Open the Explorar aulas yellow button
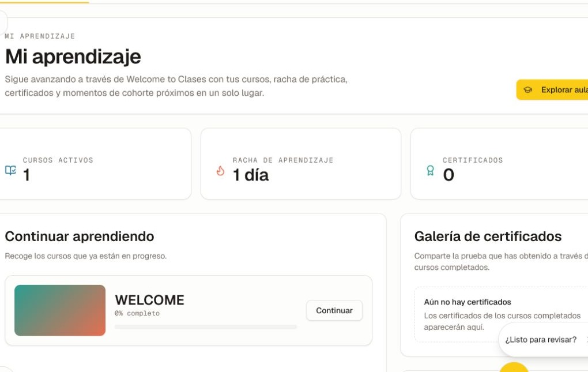Viewport: 588px width, 372px height. point(552,89)
